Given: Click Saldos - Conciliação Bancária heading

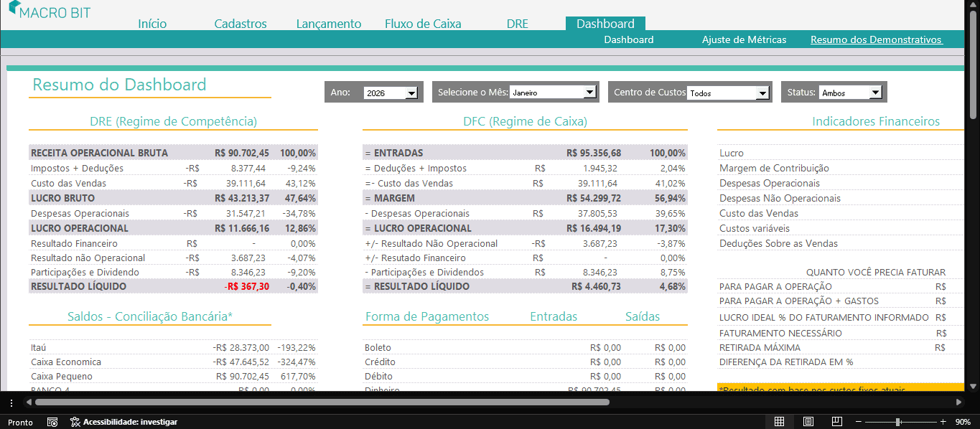Looking at the screenshot, I should [x=150, y=316].
